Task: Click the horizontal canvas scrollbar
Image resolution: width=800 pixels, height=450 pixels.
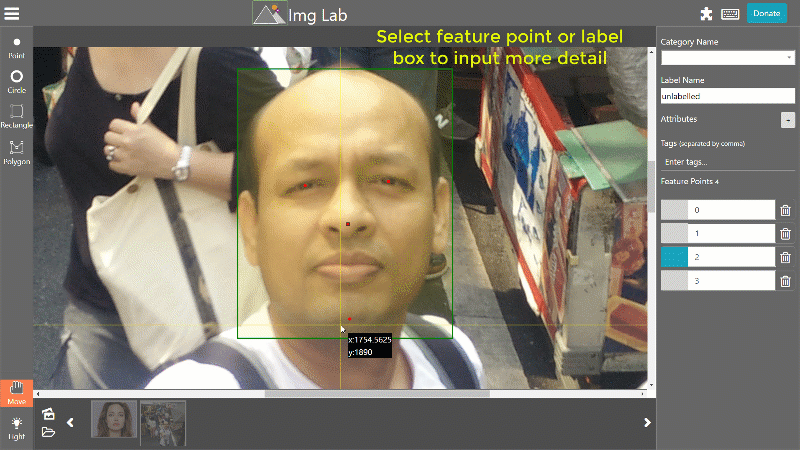Action: [377, 393]
